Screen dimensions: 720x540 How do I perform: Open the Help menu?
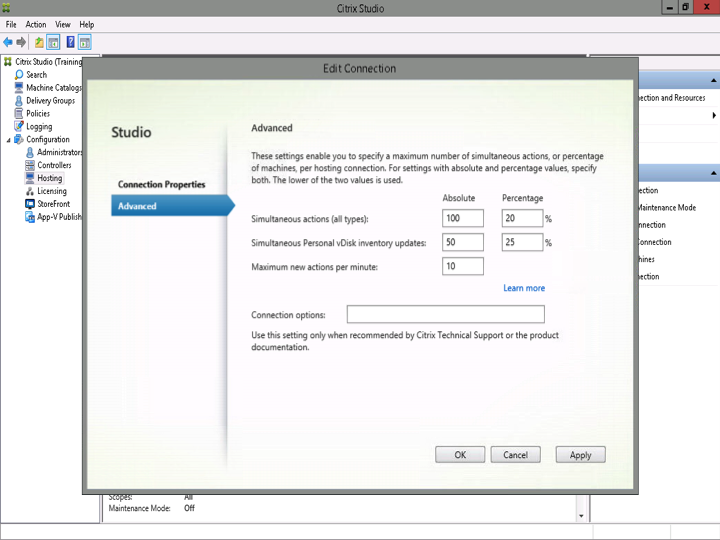click(87, 24)
